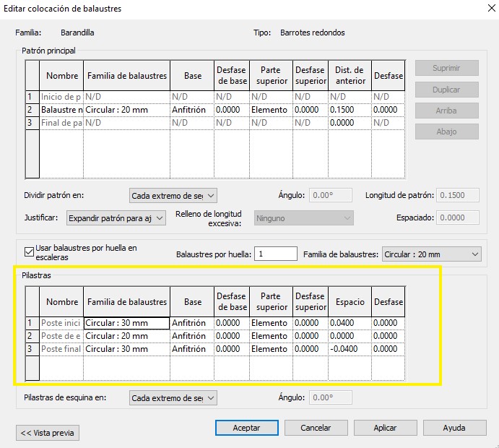Select Poste inicial Circular 30 mm family cell
499x448 pixels.
pos(126,323)
